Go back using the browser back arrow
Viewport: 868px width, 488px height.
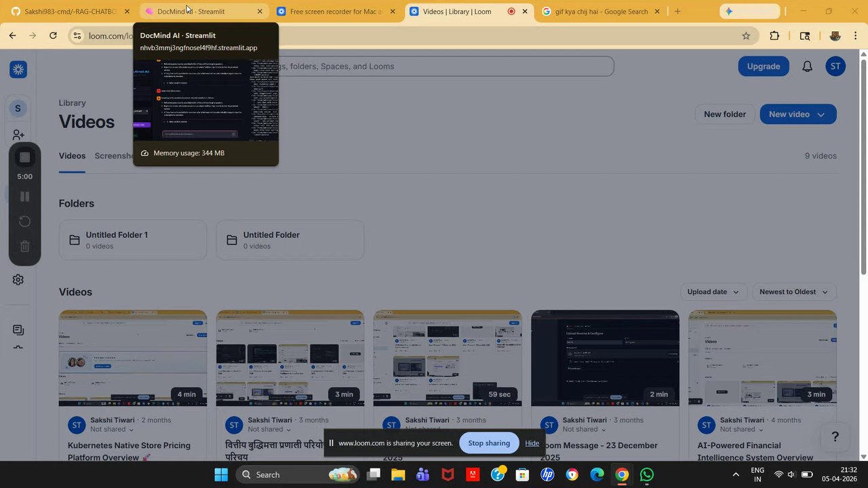point(12,35)
